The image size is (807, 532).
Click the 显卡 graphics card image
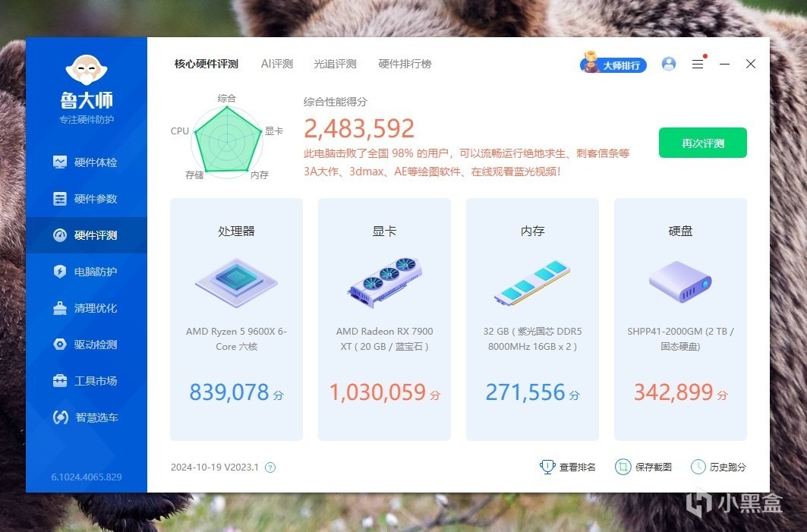(x=384, y=282)
